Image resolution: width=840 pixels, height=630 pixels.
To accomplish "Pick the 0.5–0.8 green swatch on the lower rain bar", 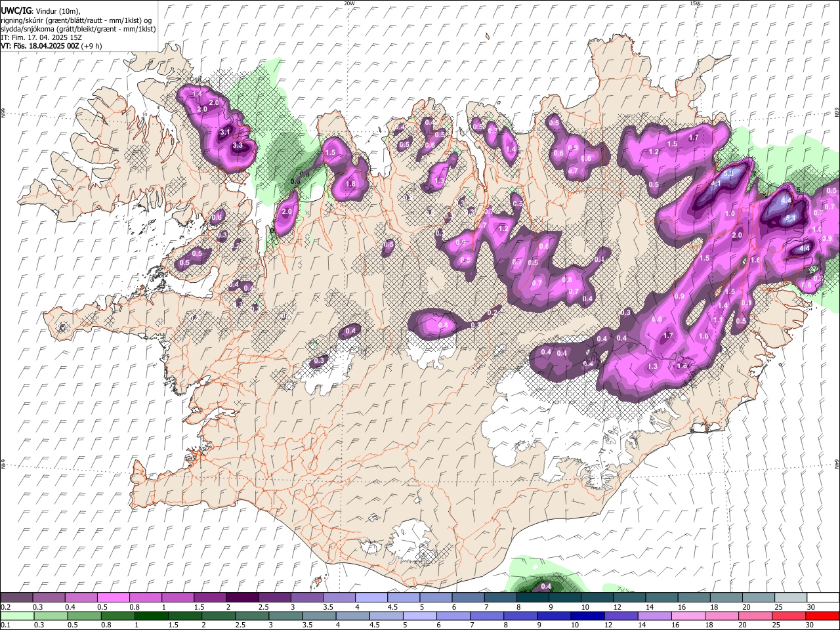I will (85, 616).
